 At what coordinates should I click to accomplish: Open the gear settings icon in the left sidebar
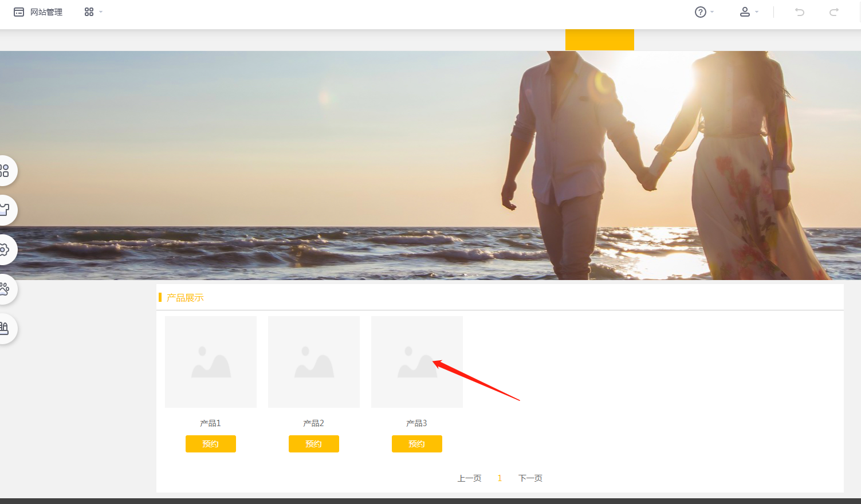(5, 250)
